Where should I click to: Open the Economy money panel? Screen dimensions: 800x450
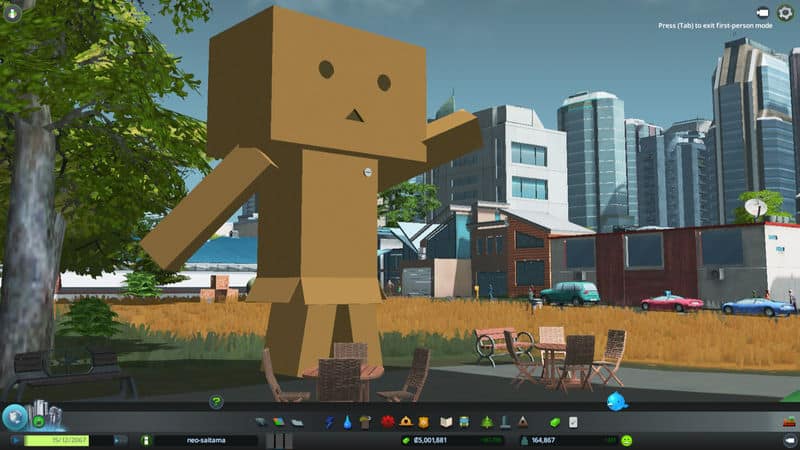click(556, 422)
